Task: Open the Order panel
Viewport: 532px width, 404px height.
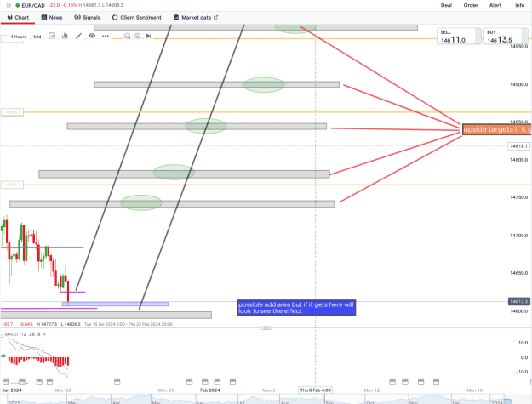Action: [x=471, y=5]
